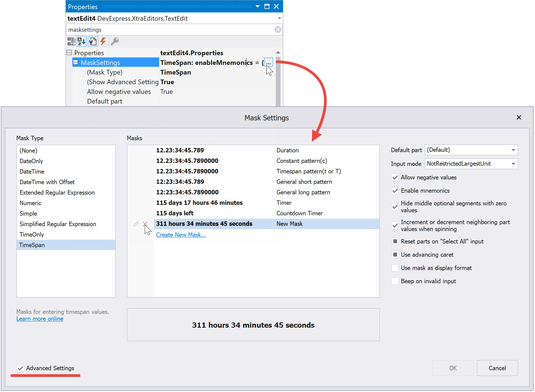Click the pencil edit icon beside New Mask
535x392 pixels.
point(136,224)
